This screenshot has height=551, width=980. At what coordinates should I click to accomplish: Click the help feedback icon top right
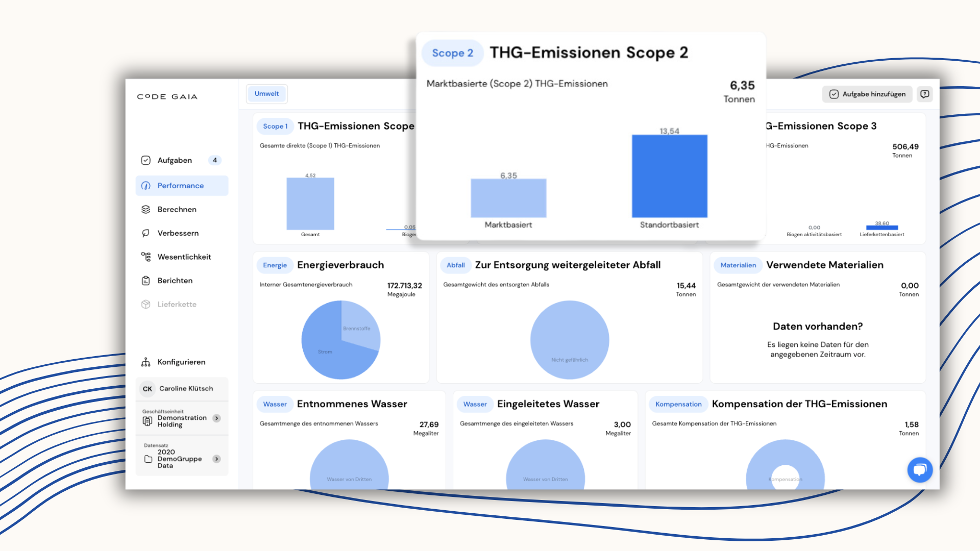click(924, 94)
